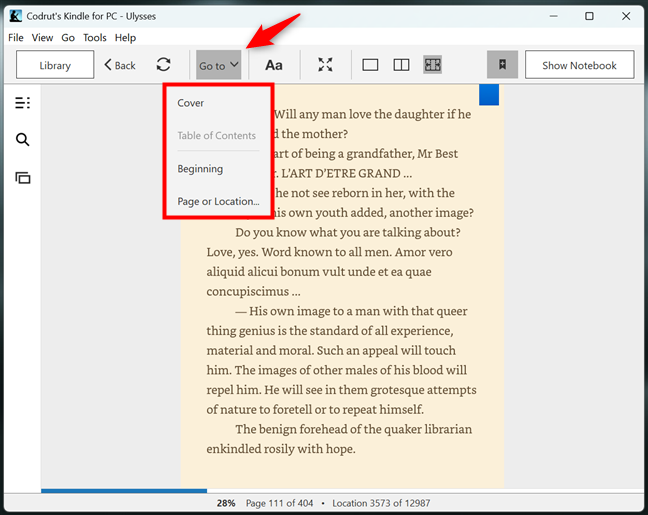The height and width of the screenshot is (515, 648).
Task: Open font settings with Aa icon
Action: coord(273,65)
